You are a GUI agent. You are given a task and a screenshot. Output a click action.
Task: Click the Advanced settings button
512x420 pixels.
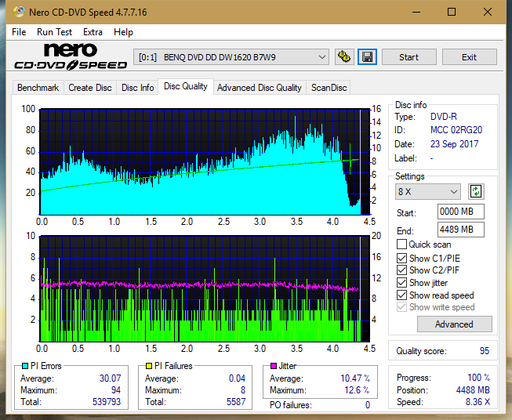454,324
